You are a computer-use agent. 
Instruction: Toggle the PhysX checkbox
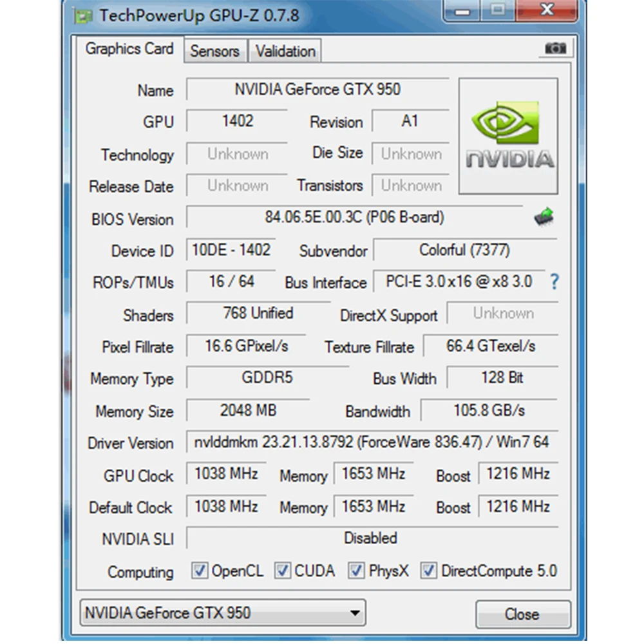click(356, 571)
